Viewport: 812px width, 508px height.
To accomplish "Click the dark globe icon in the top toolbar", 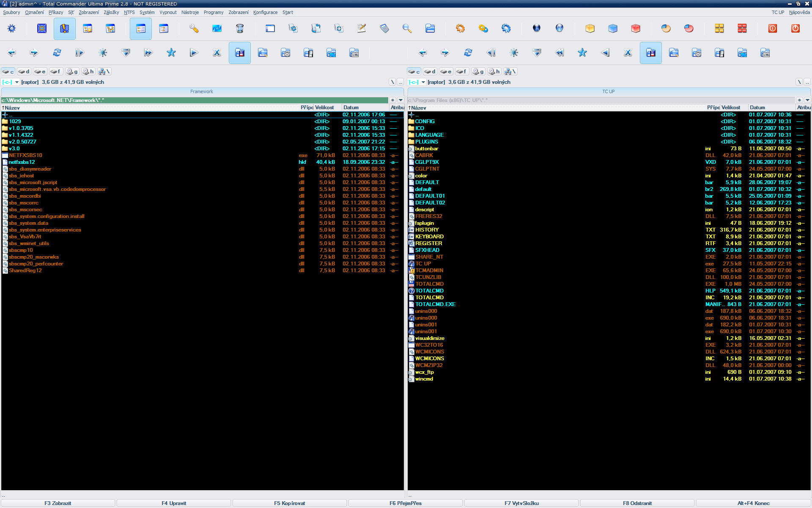I will coord(537,28).
